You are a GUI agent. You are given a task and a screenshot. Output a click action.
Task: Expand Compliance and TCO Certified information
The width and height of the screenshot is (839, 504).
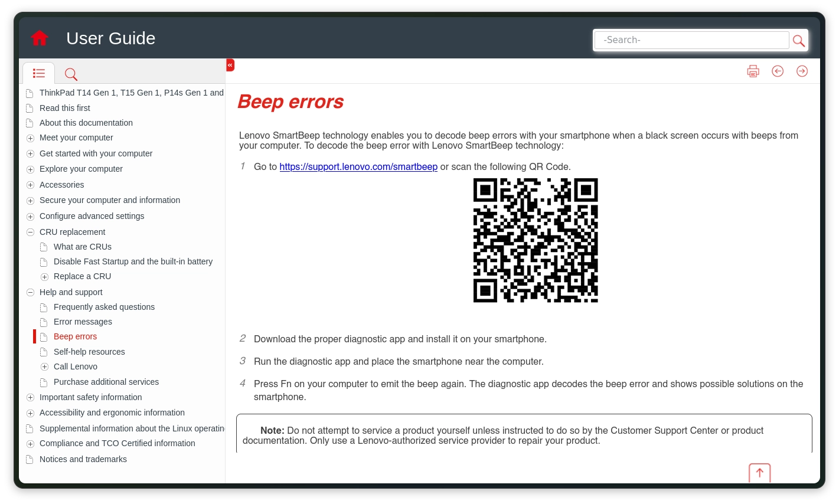30,444
